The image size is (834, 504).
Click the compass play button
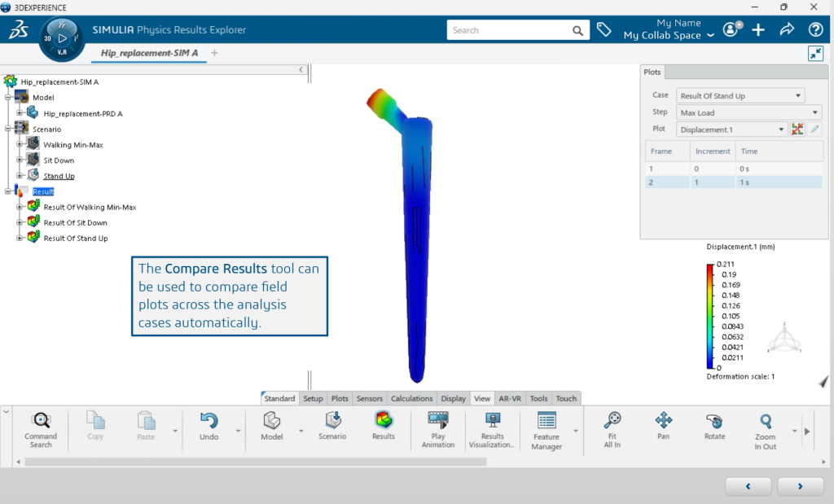(62, 38)
